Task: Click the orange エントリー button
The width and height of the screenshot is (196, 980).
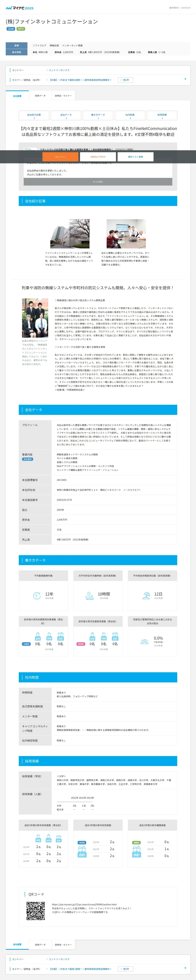Action: point(60,157)
